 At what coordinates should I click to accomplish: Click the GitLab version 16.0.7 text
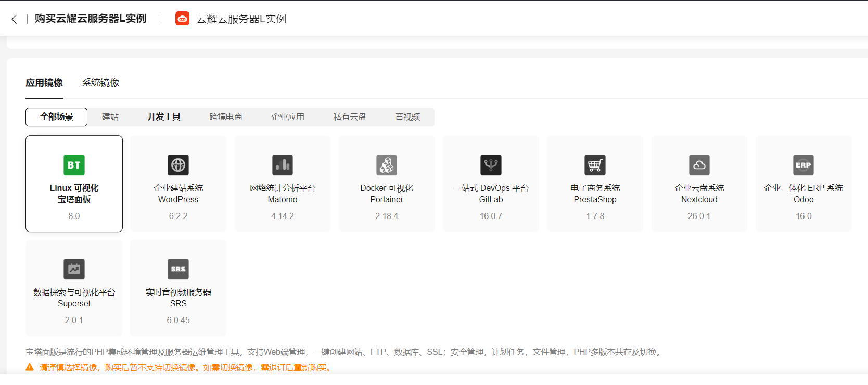(x=491, y=216)
